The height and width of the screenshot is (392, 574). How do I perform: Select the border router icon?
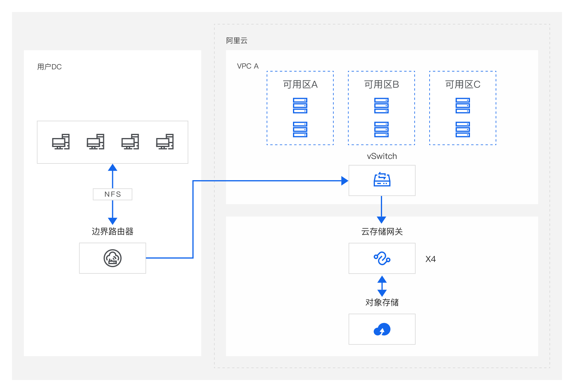point(112,258)
